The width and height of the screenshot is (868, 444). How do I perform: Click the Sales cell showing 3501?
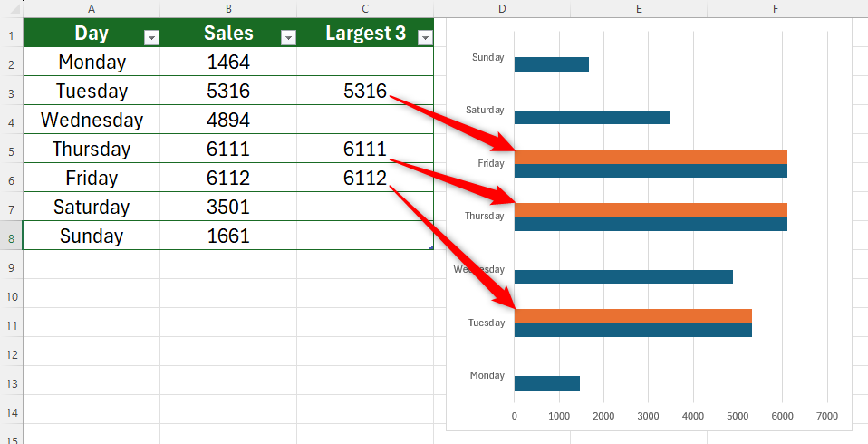pos(227,208)
